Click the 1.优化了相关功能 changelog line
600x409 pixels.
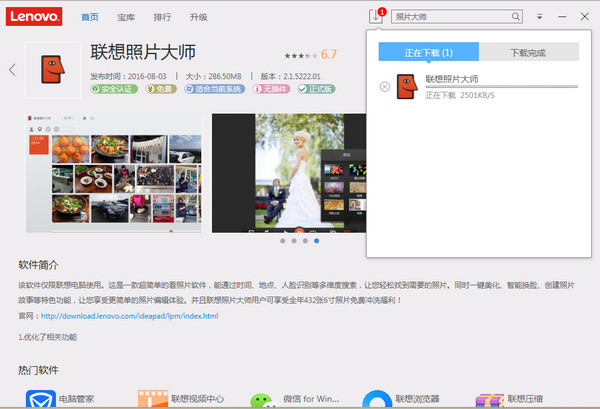pyautogui.click(x=47, y=337)
